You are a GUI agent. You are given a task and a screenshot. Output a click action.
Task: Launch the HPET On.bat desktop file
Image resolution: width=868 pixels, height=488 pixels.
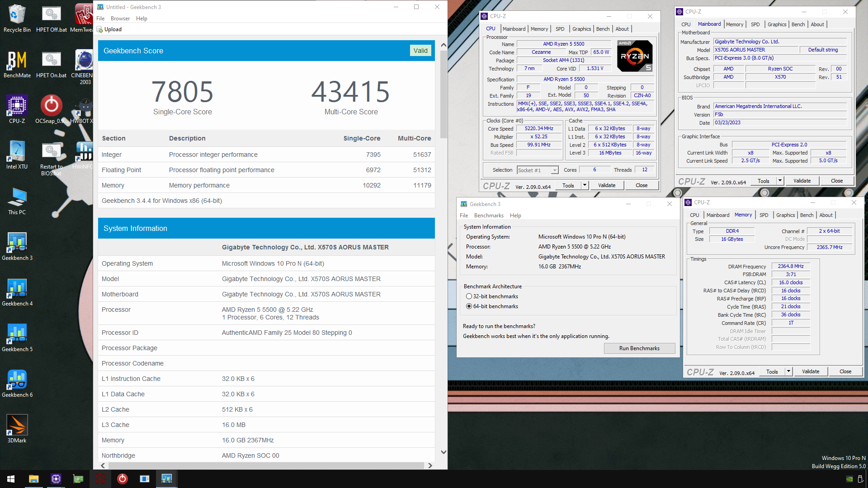[x=51, y=64]
